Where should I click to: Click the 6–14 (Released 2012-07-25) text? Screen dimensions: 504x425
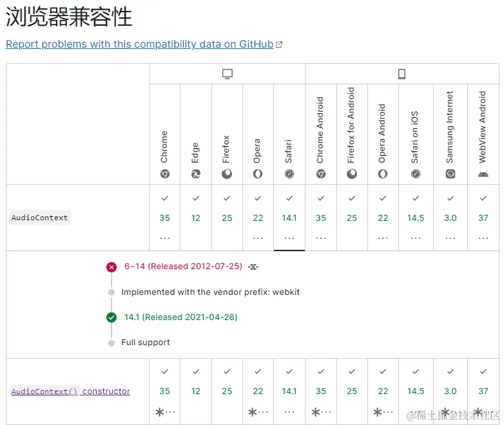(183, 267)
